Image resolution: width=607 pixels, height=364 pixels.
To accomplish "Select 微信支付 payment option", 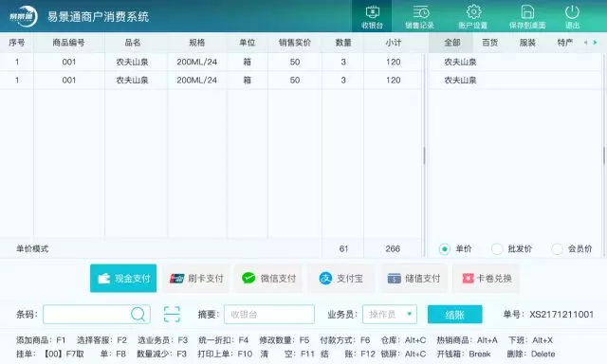I will [x=268, y=278].
